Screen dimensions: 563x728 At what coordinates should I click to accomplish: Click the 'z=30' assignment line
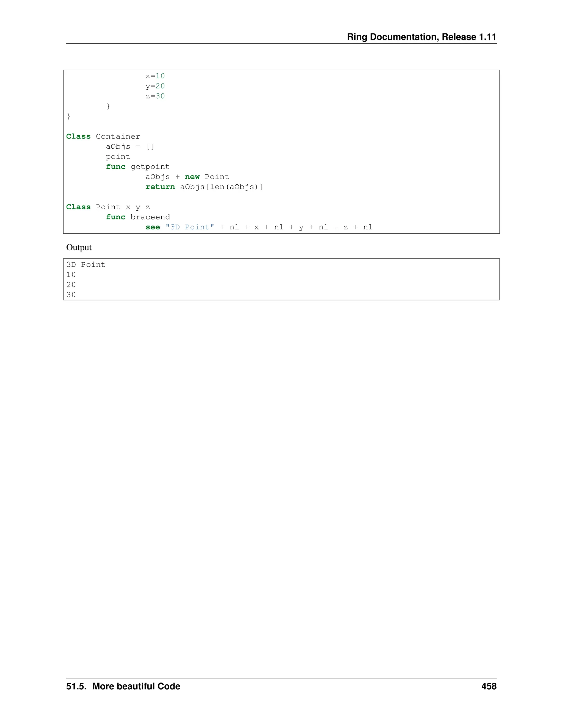pyautogui.click(x=155, y=96)
